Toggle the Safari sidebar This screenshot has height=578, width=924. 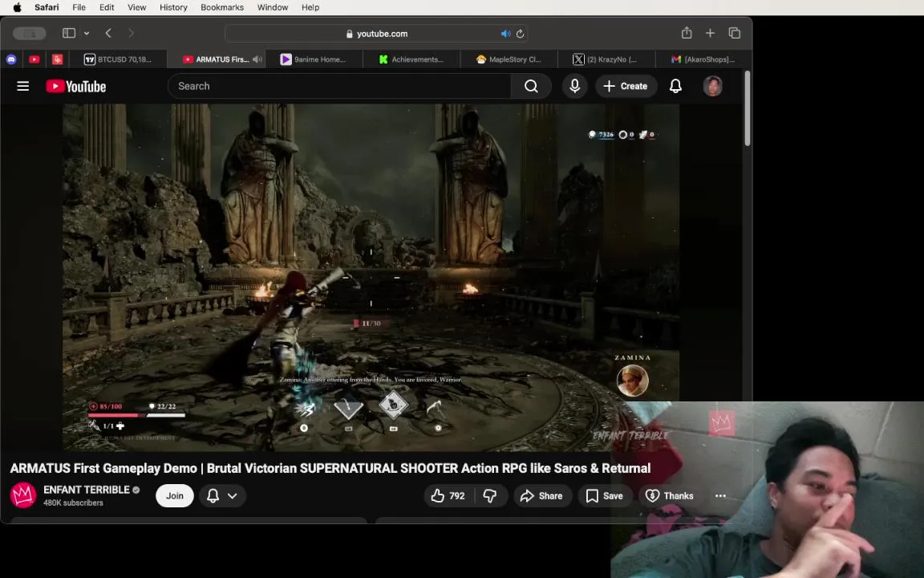click(x=69, y=33)
